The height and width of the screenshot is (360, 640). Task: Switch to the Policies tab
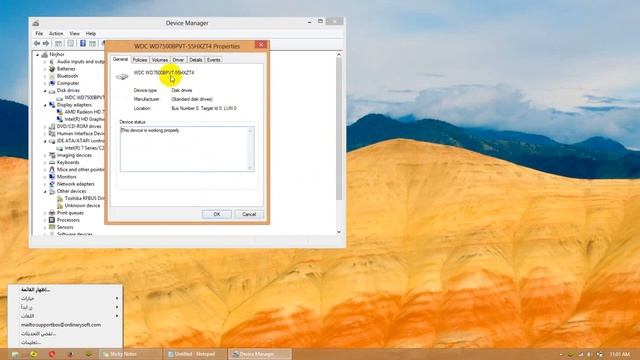click(x=140, y=60)
